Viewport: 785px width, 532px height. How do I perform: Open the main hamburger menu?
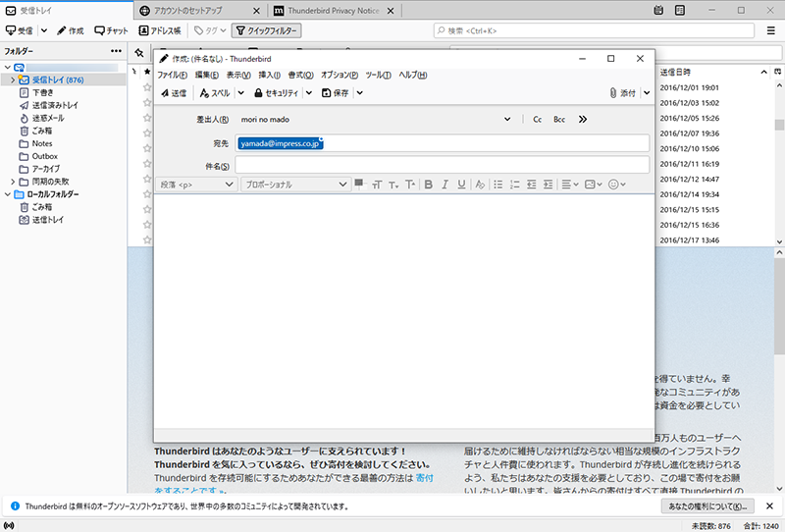click(x=771, y=31)
